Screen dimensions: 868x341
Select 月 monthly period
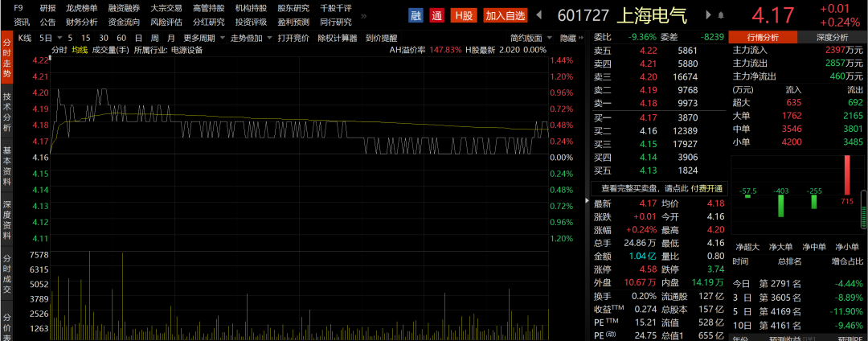click(x=171, y=38)
